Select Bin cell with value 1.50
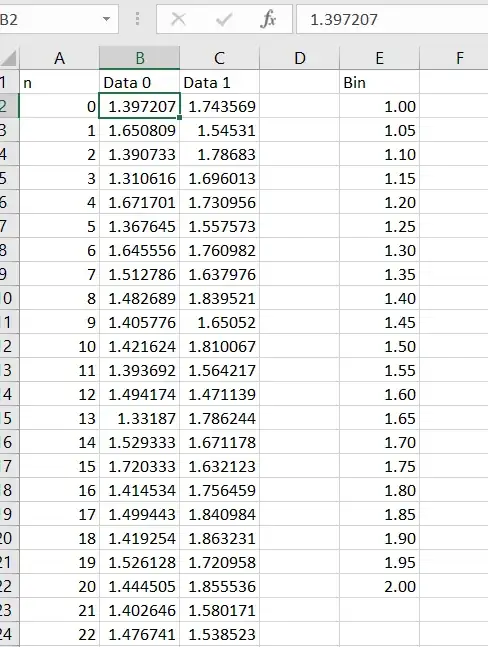The width and height of the screenshot is (488, 647). (x=380, y=346)
